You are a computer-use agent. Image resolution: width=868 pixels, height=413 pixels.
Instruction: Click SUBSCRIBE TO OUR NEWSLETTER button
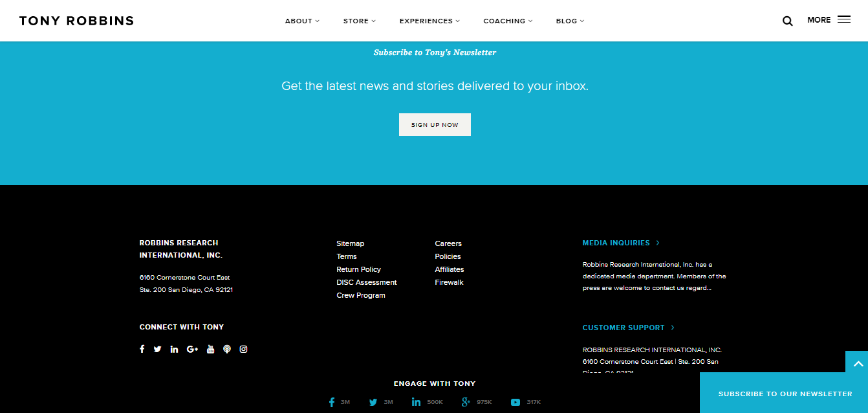click(x=785, y=393)
